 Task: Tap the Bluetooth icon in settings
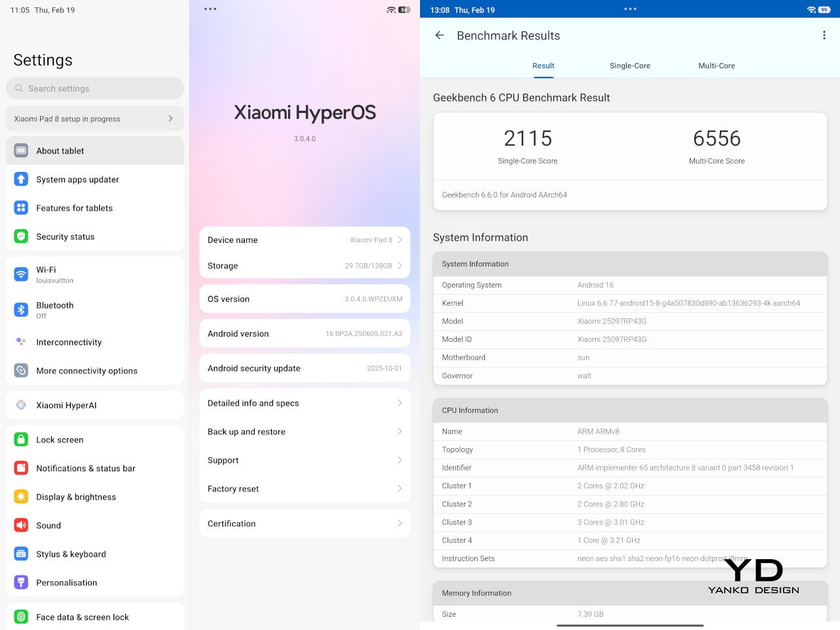pos(21,310)
